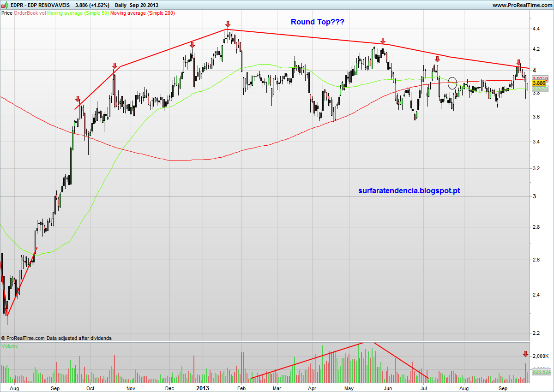Screen dimensions: 554x392
Task: Click the red arrow in the volume panel
Action: coord(525,354)
